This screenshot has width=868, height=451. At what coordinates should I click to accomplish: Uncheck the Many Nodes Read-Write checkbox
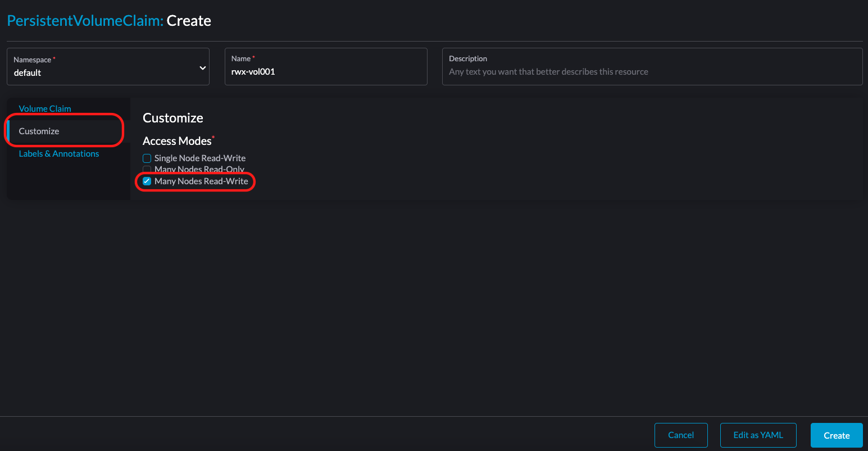[147, 181]
